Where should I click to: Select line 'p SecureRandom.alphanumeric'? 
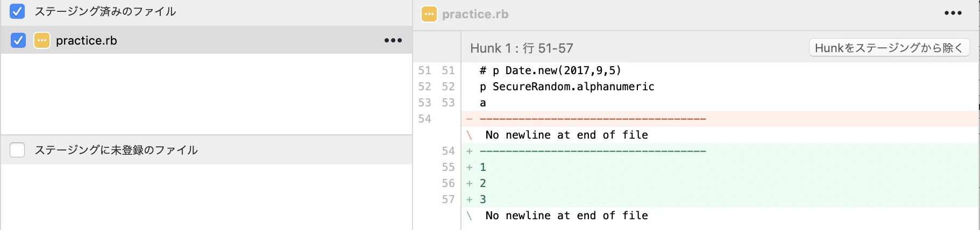click(x=567, y=87)
